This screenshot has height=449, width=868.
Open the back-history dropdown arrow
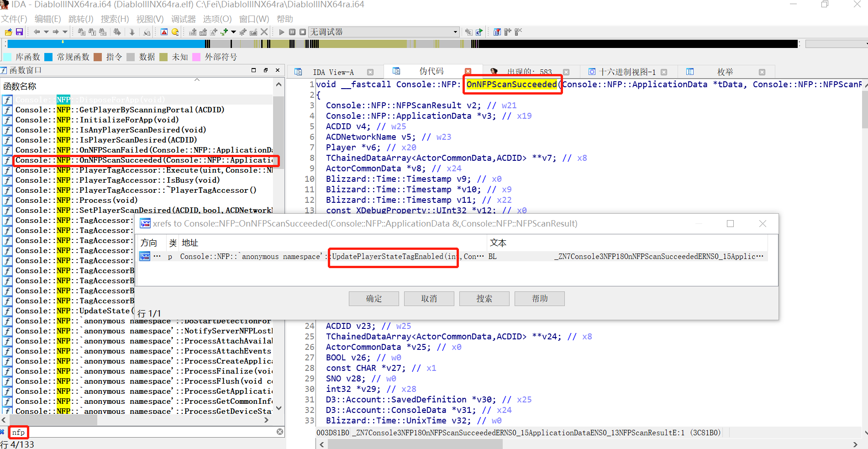(46, 32)
